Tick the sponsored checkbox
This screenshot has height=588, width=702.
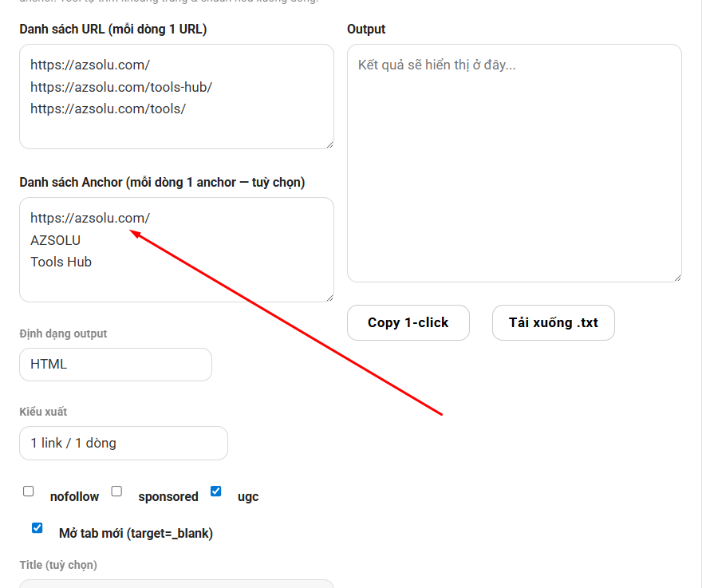click(116, 491)
